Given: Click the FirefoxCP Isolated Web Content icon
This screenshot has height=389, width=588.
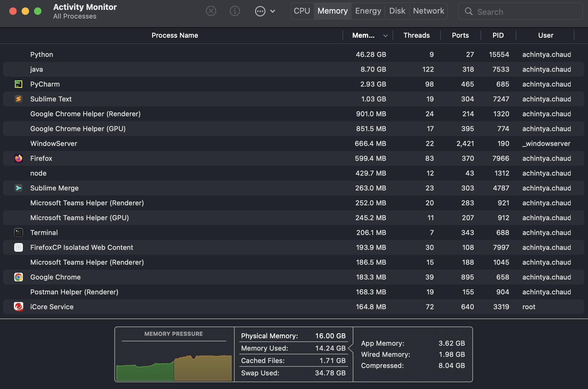Looking at the screenshot, I should (19, 247).
